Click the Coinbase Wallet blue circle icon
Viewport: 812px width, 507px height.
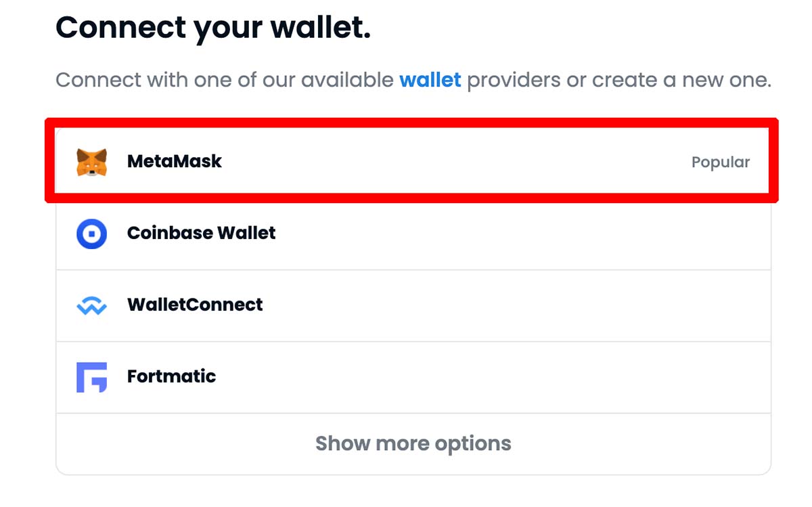click(x=91, y=234)
